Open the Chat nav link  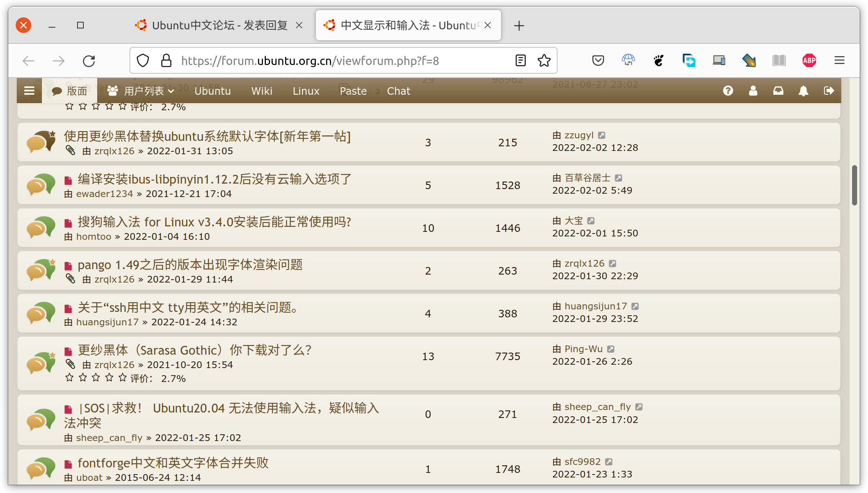[x=398, y=91]
